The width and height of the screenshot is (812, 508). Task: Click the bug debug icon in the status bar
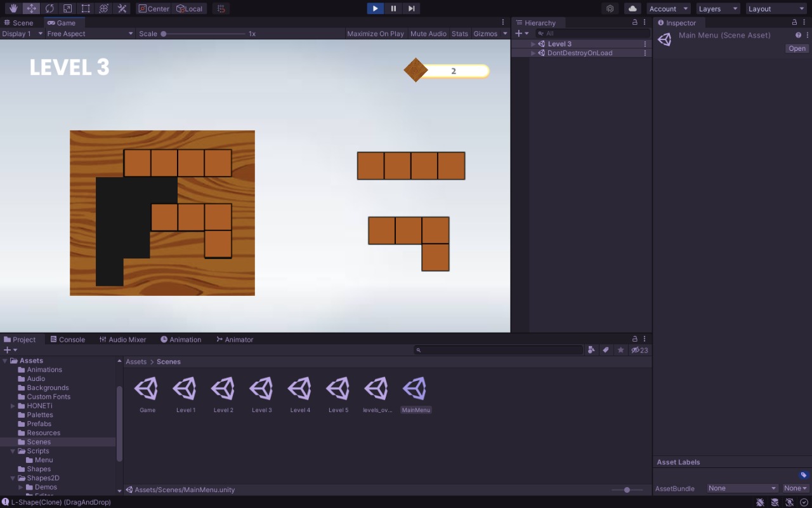760,502
